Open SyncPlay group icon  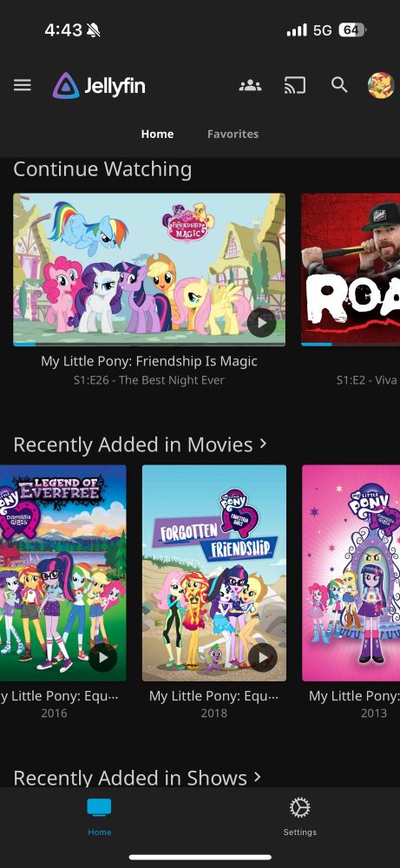coord(250,85)
